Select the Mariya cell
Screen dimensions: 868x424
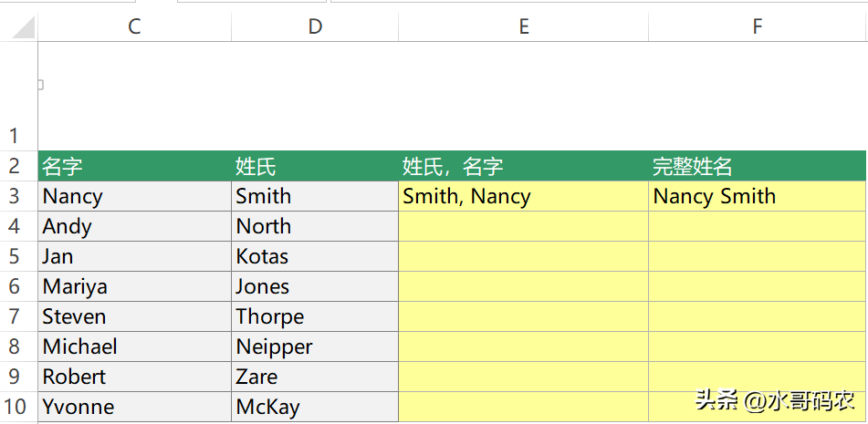pyautogui.click(x=134, y=286)
